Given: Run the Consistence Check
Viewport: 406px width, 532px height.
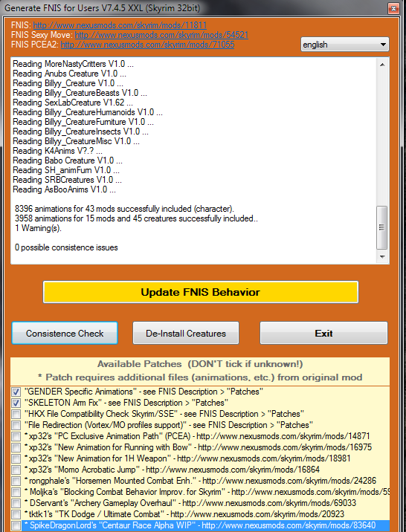Looking at the screenshot, I should (x=65, y=333).
